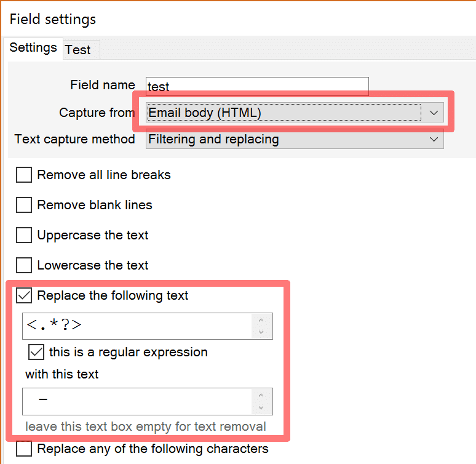This screenshot has height=464, width=476.
Task: Open the Capture from dropdown arrow
Action: (434, 113)
